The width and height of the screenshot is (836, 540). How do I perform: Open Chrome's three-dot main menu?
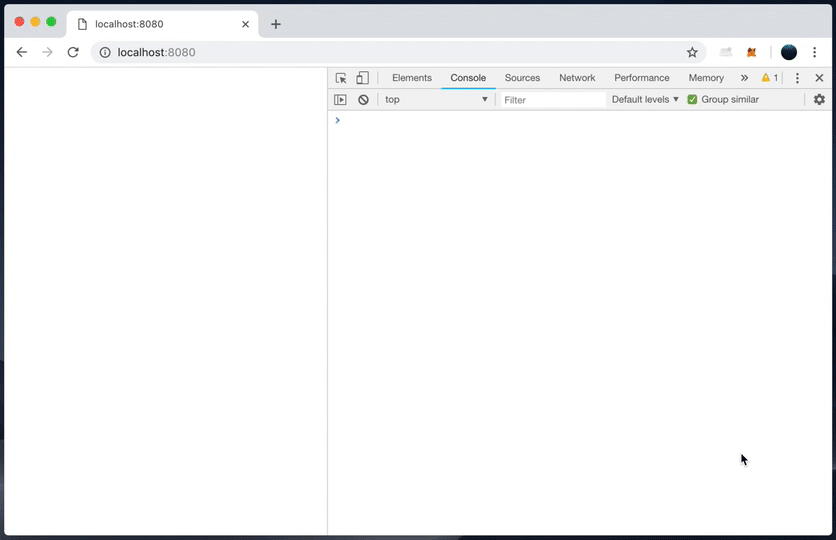[x=814, y=52]
